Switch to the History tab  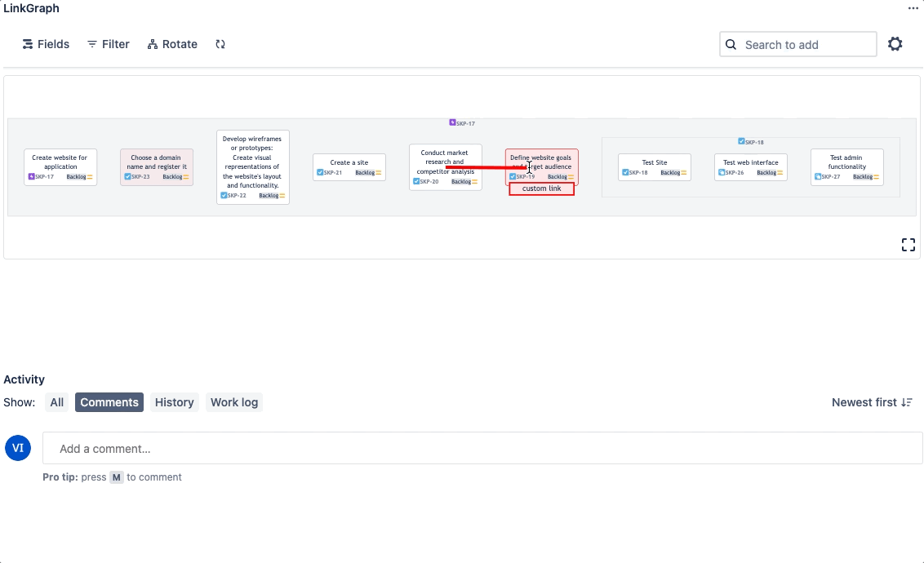(174, 402)
